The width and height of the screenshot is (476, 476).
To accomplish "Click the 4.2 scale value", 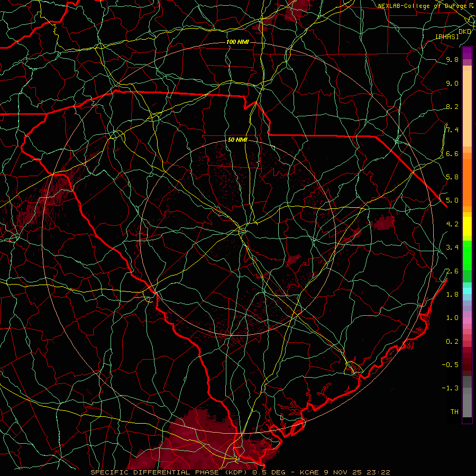I will (452, 224).
